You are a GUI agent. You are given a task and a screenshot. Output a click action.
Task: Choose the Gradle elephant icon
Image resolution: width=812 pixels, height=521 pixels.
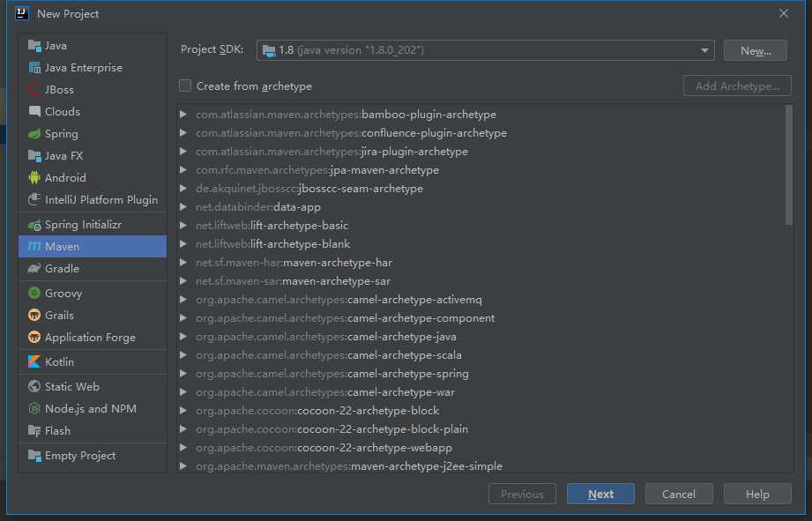pos(34,268)
